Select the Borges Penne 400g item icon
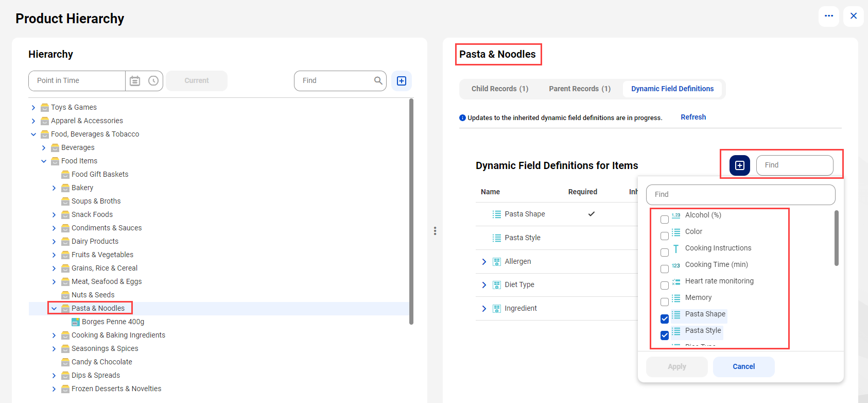 tap(76, 322)
